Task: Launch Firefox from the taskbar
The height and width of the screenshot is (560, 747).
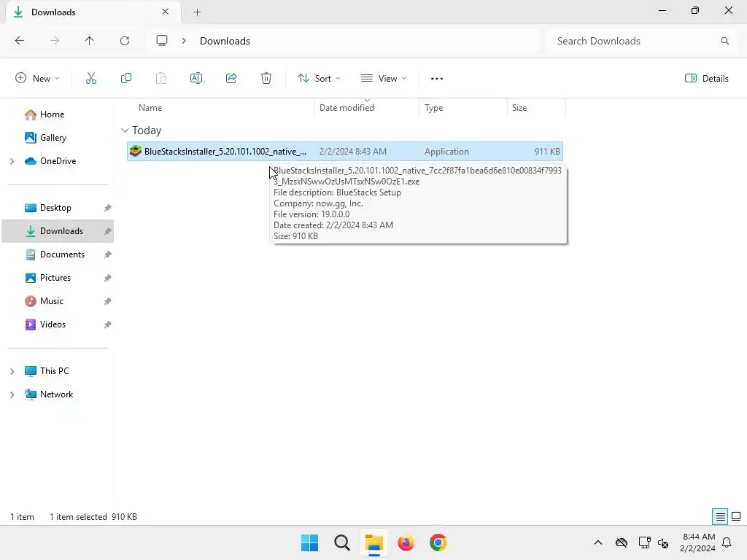Action: pyautogui.click(x=406, y=542)
